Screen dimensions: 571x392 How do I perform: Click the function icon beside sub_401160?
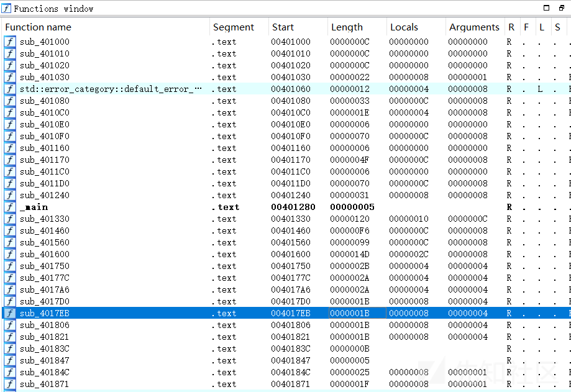(x=10, y=148)
